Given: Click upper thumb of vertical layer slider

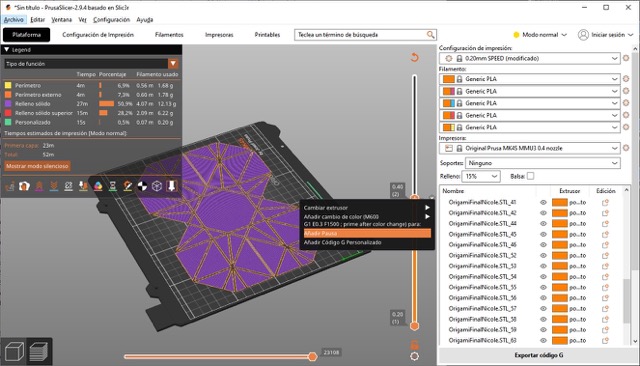Looking at the screenshot, I should (x=414, y=198).
